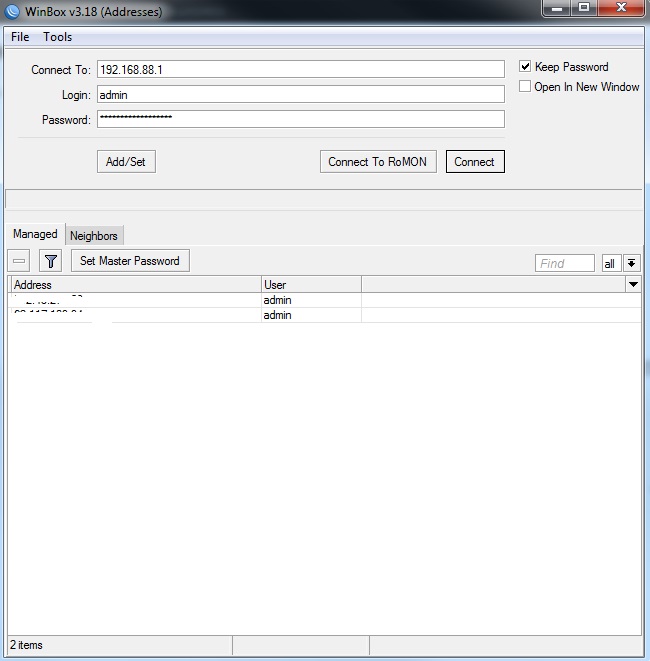Open the columns dropdown arrow in table header
650x661 pixels.
pos(633,285)
